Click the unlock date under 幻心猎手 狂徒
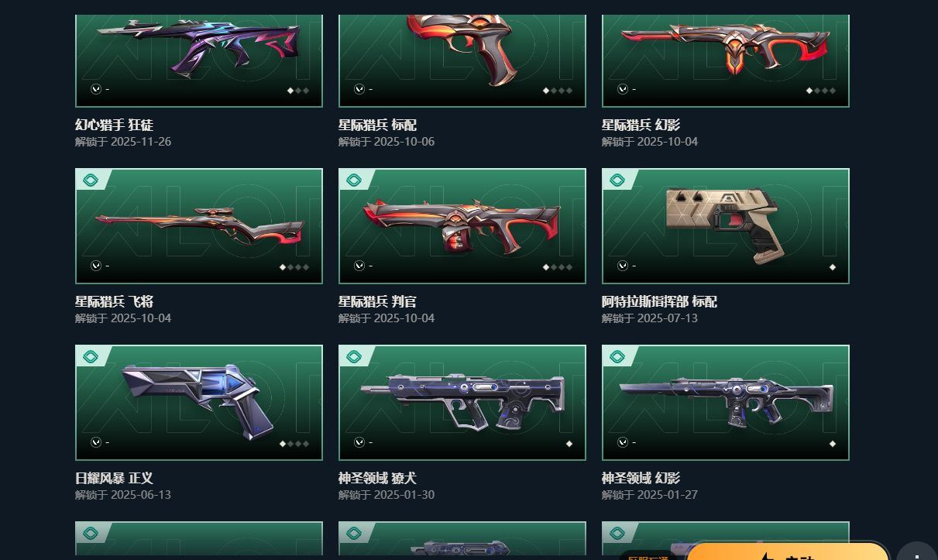 click(x=123, y=142)
